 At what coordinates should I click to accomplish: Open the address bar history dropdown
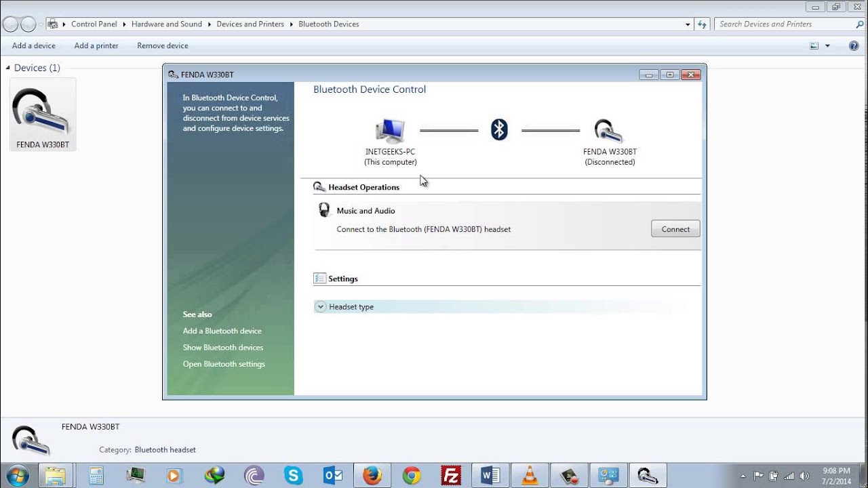(688, 24)
